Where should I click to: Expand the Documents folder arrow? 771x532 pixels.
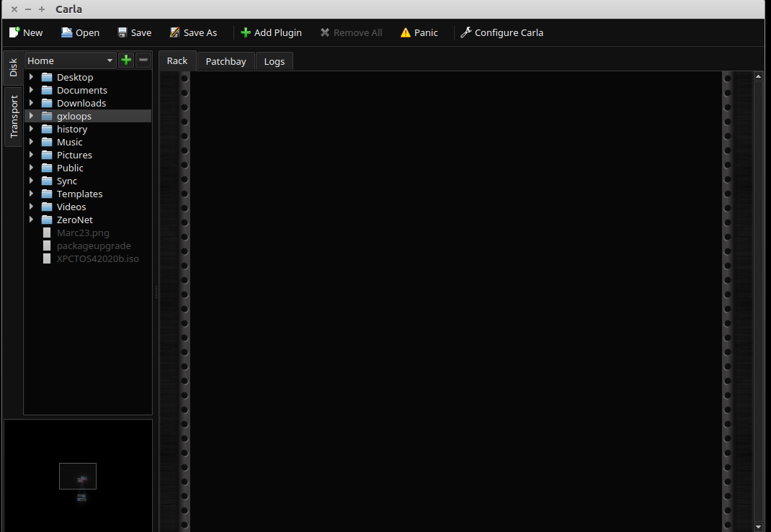pyautogui.click(x=32, y=90)
